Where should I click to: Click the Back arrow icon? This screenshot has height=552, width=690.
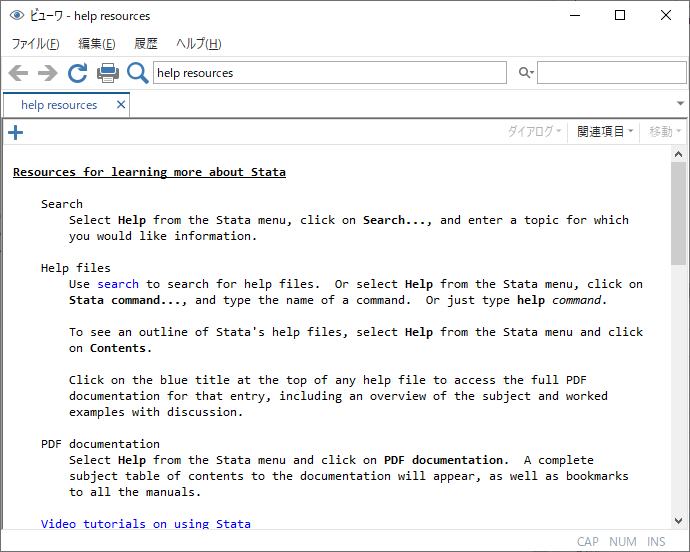[x=18, y=73]
